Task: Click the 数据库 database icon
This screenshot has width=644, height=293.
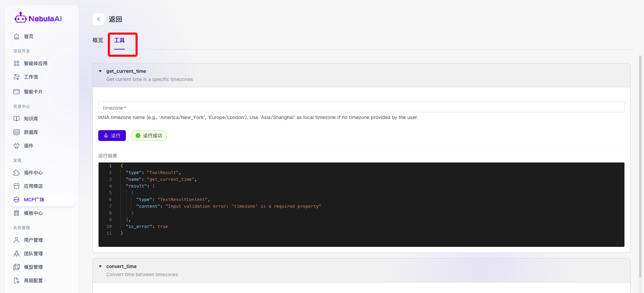Action: [17, 132]
